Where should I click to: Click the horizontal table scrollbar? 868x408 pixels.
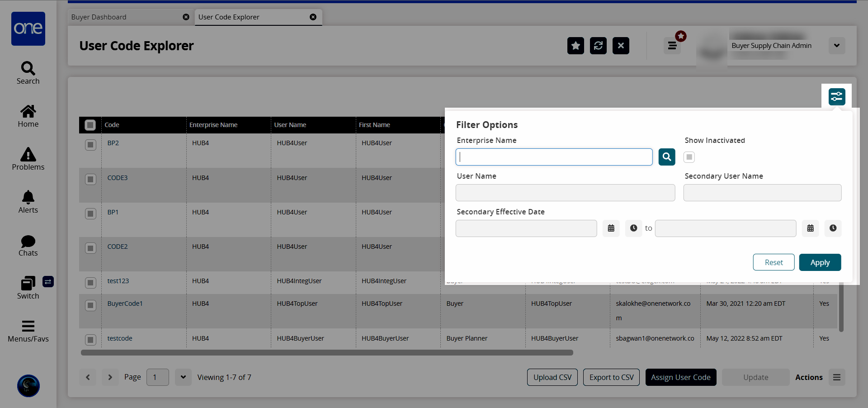pos(326,353)
